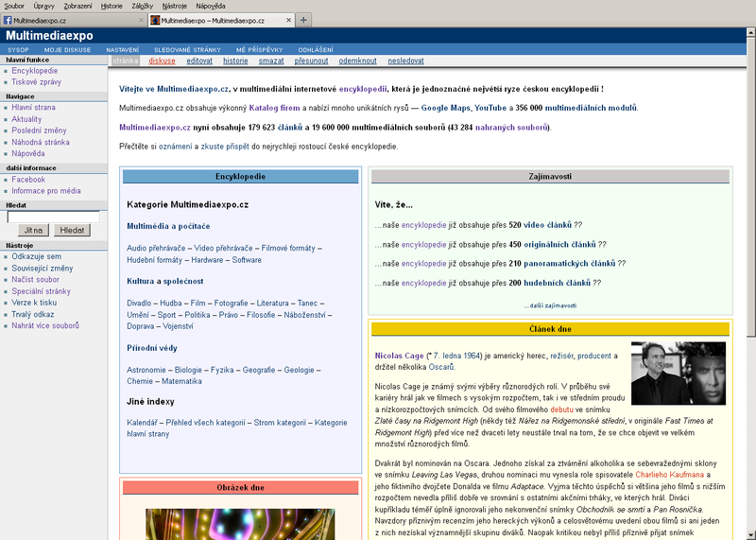The height and width of the screenshot is (540, 756).
Task: Open the historie page tab
Action: coord(235,61)
